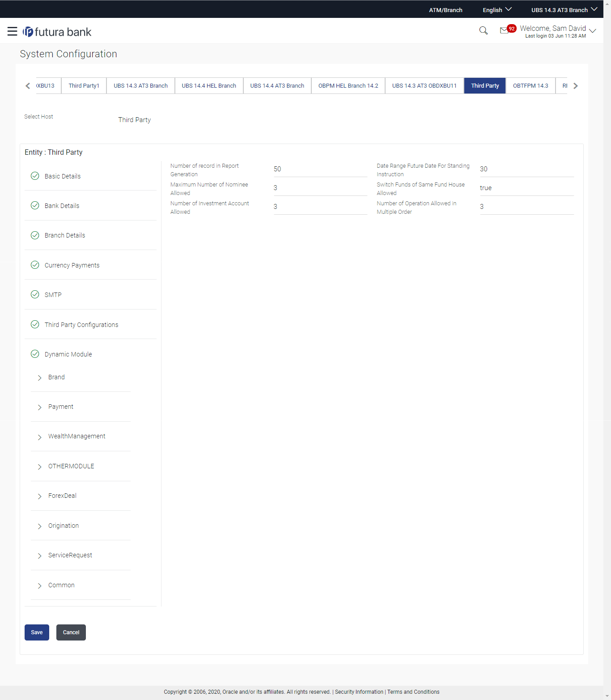Select the ForexDeal module label

(62, 496)
